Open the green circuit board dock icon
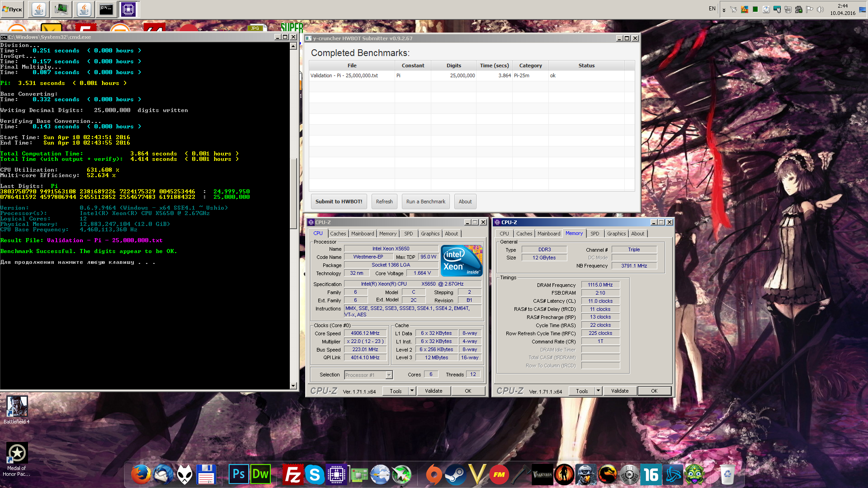Viewport: 868px width, 488px height. (x=359, y=474)
